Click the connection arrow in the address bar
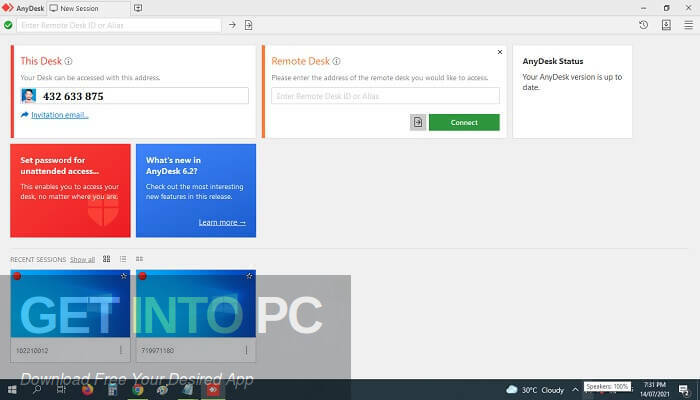This screenshot has width=700, height=400. pos(232,25)
